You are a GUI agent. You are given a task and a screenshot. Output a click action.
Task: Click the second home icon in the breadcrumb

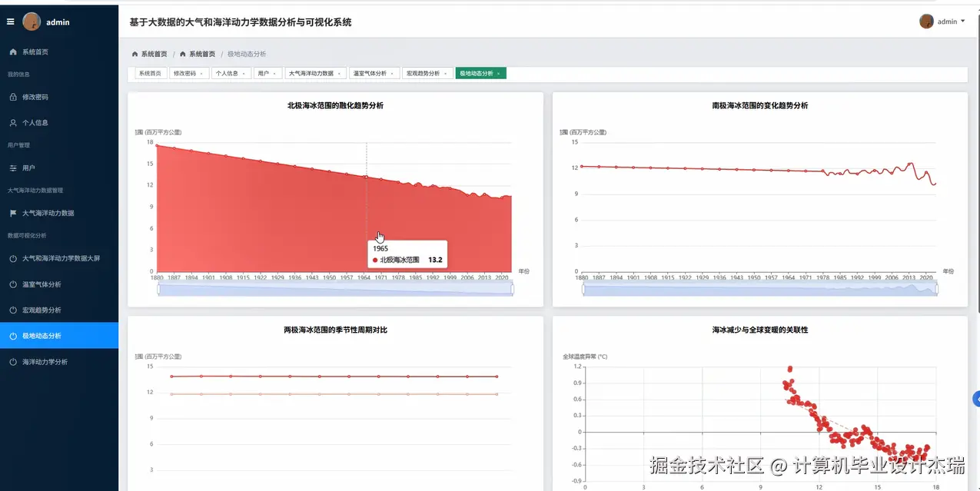183,54
